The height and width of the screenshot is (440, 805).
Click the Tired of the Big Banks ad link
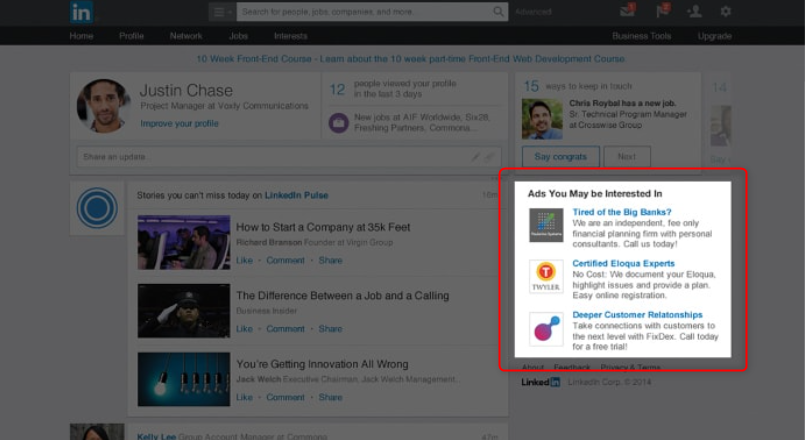tap(621, 212)
